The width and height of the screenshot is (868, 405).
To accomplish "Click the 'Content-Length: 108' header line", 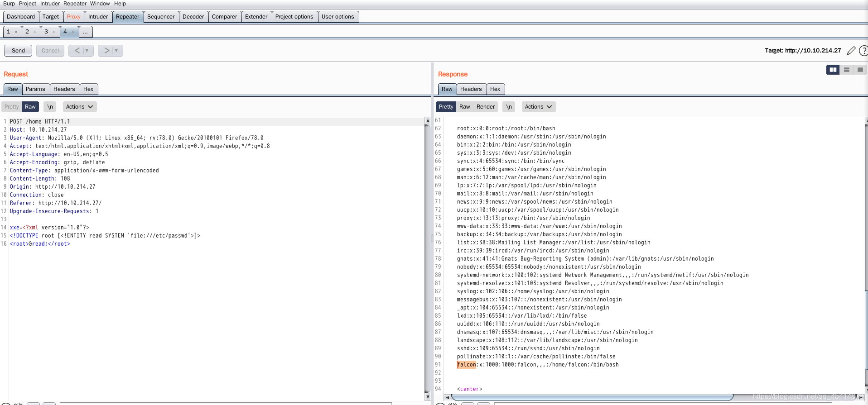I will coord(40,179).
